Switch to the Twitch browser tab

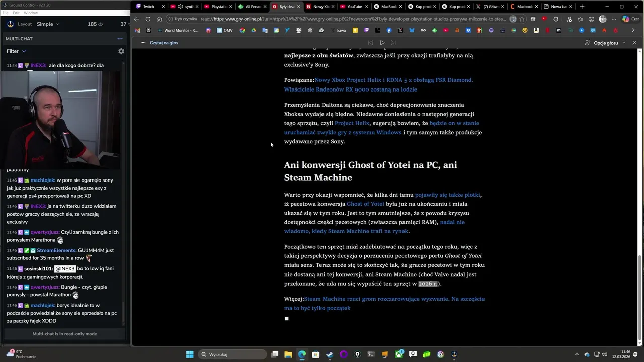[149, 7]
